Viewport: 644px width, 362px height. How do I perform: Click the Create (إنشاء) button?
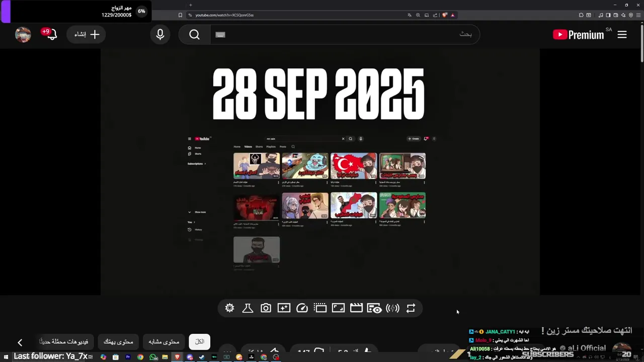(x=86, y=34)
